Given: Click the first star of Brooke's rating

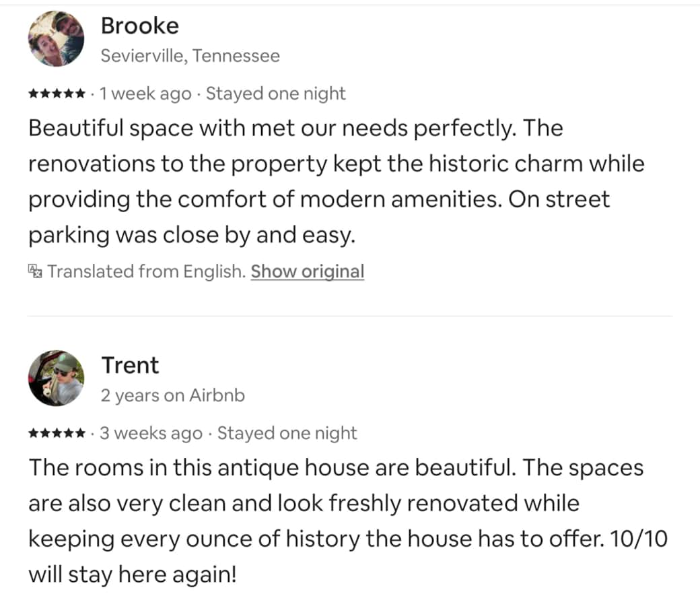Looking at the screenshot, I should click(x=34, y=94).
